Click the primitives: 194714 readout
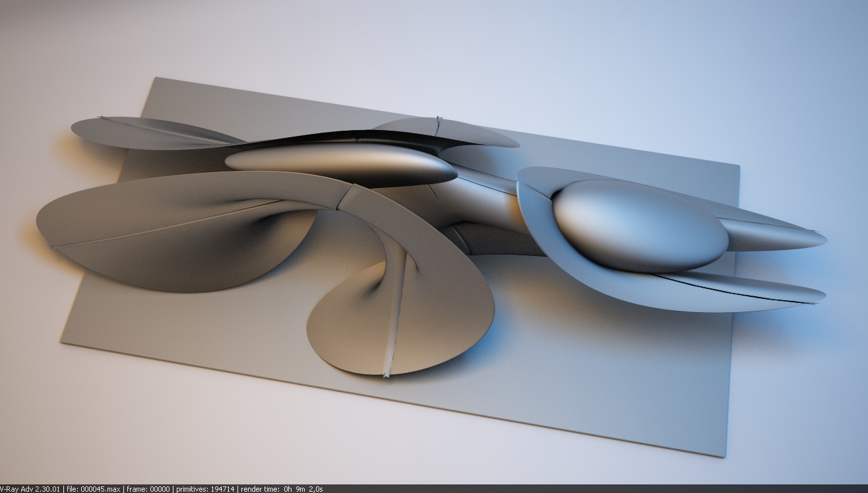 [205, 489]
